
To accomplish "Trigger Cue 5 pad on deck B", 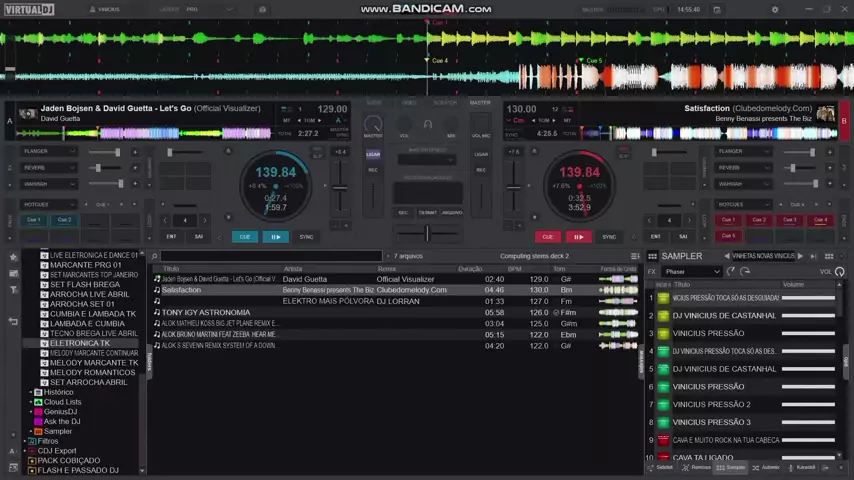I will click(x=728, y=236).
